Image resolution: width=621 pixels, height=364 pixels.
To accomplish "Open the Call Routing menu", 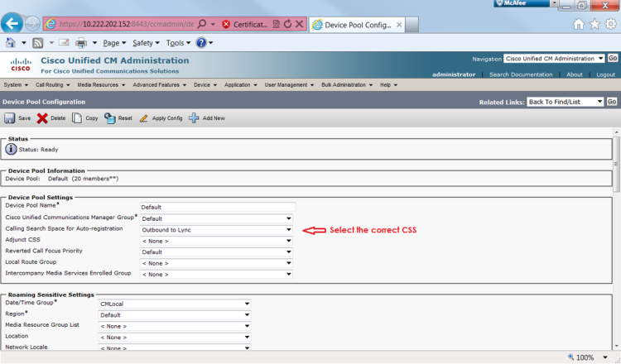I will pyautogui.click(x=52, y=84).
